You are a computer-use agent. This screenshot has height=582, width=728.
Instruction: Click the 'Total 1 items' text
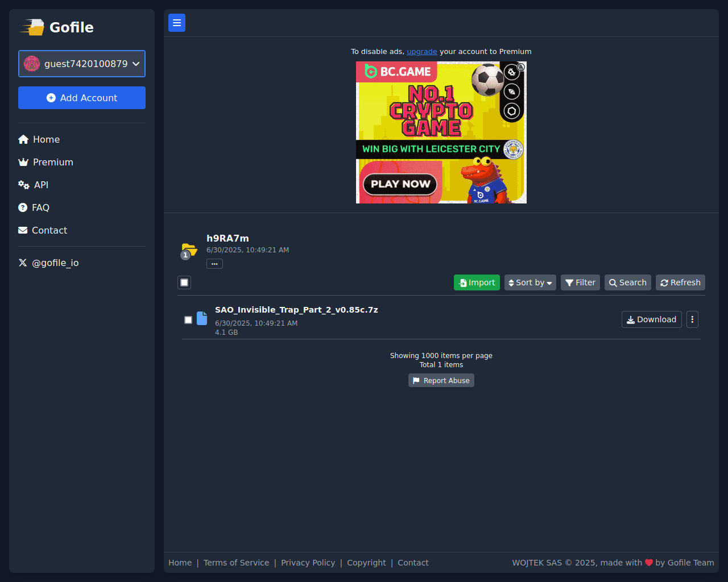pyautogui.click(x=441, y=365)
